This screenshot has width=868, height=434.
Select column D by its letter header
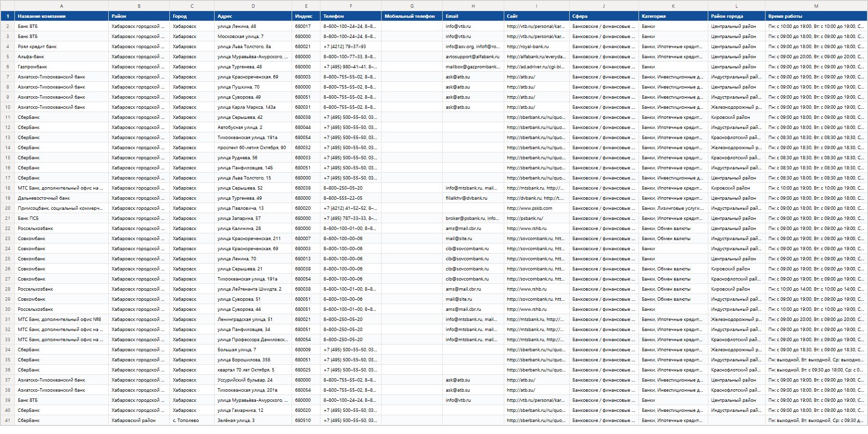(x=253, y=6)
